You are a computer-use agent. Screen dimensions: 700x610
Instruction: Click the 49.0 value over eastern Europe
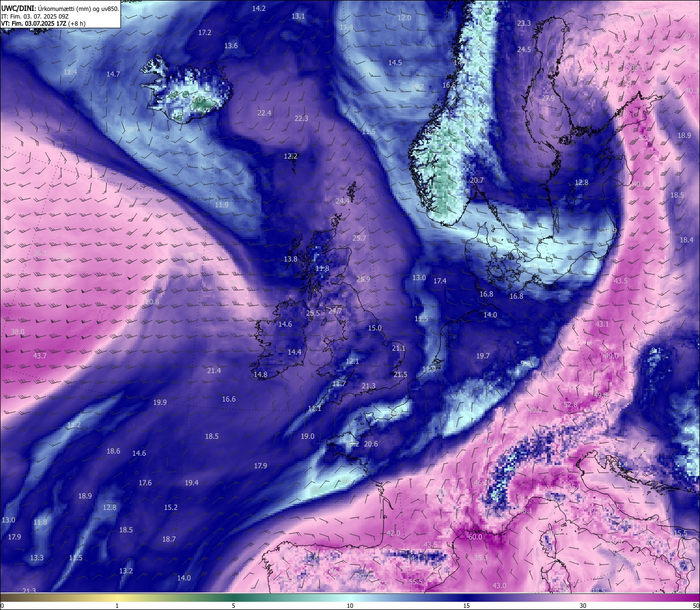tap(611, 356)
